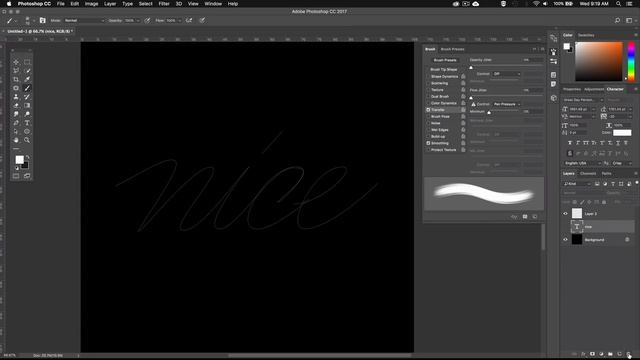This screenshot has height=360, width=640.
Task: Click the Brush Presets button
Action: (445, 60)
